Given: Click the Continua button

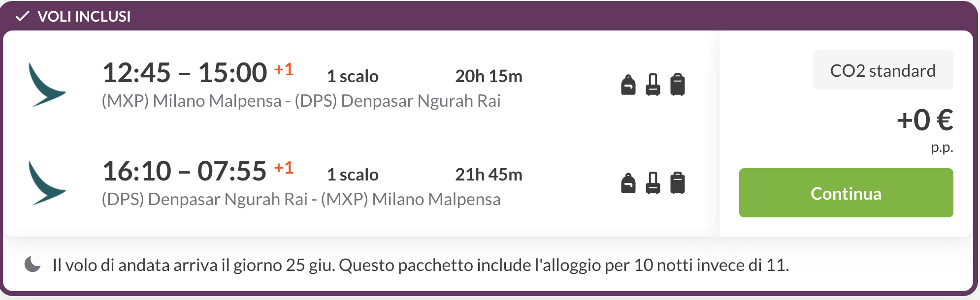Looking at the screenshot, I should pos(846,193).
